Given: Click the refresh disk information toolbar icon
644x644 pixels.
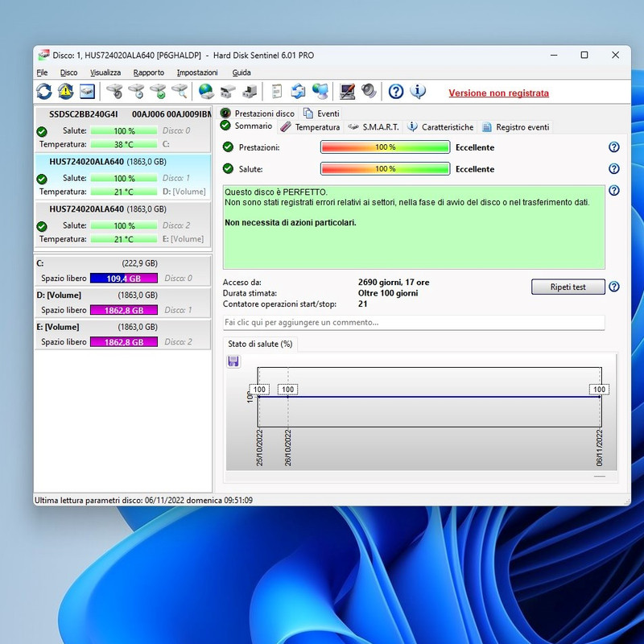Looking at the screenshot, I should (44, 91).
